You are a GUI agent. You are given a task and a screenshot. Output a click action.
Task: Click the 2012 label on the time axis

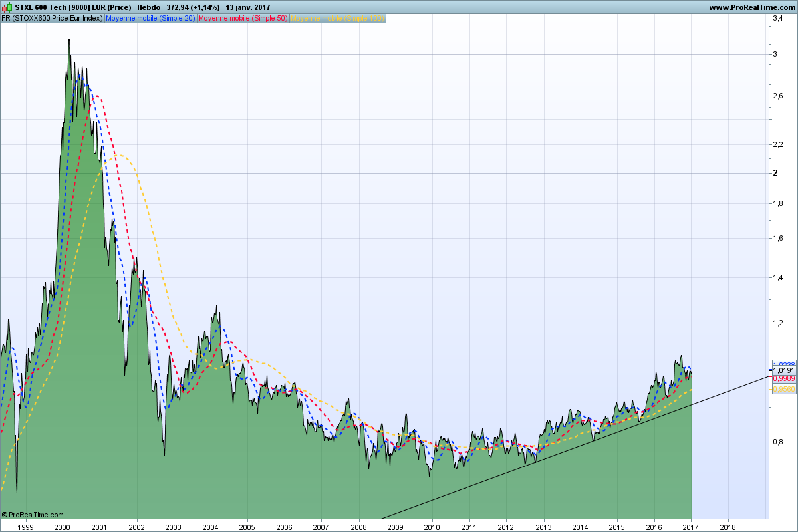[506, 526]
